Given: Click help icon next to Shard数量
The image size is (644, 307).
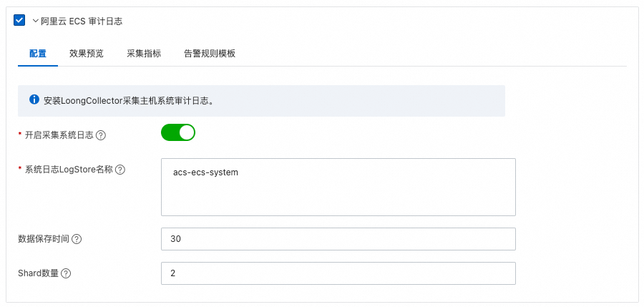Looking at the screenshot, I should click(66, 273).
